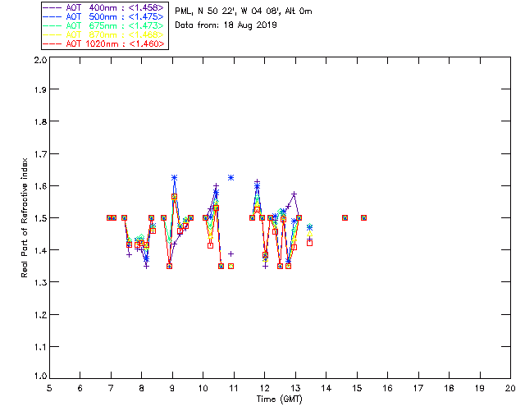
Task: Click x-axis tick label 7
Action: tap(111, 388)
